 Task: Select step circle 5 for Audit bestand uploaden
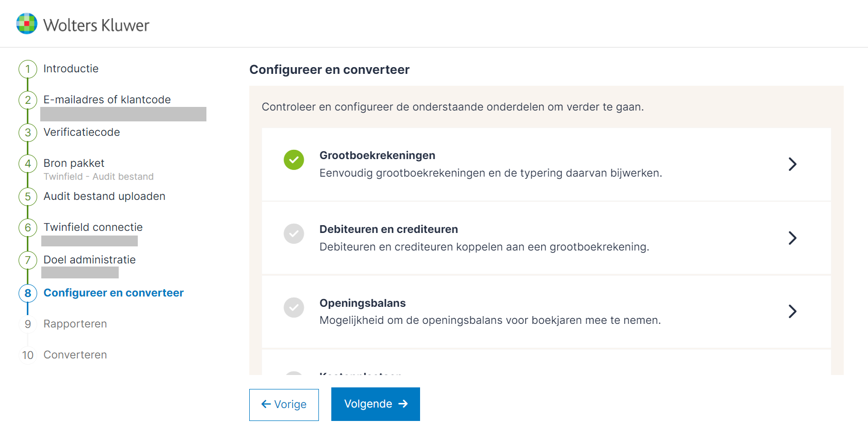[x=27, y=196]
